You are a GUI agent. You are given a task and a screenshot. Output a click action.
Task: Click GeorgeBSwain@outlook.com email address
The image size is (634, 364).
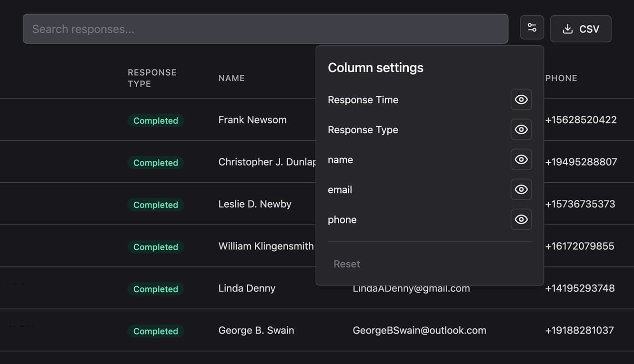419,330
